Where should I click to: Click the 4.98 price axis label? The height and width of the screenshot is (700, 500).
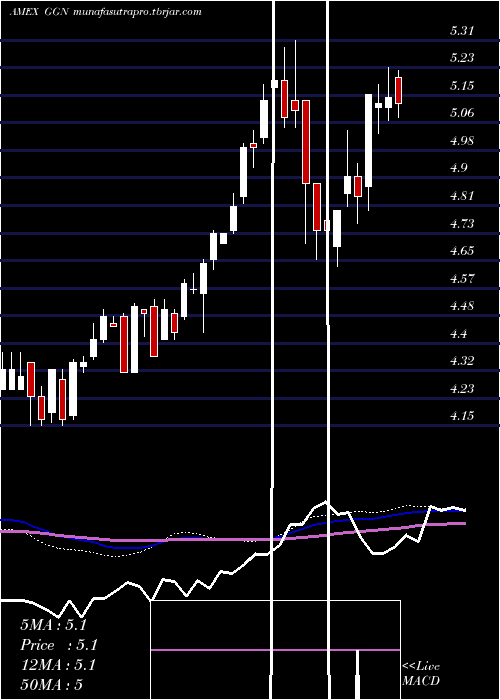click(462, 141)
